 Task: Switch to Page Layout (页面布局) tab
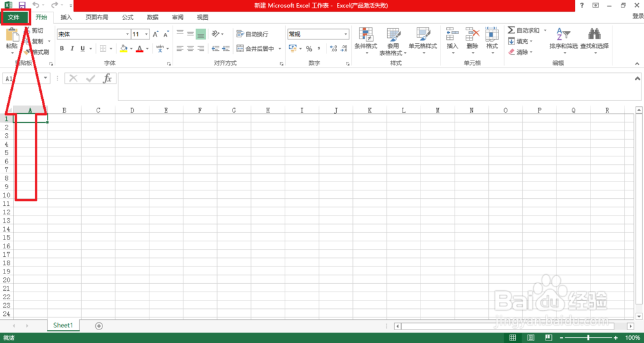point(97,17)
